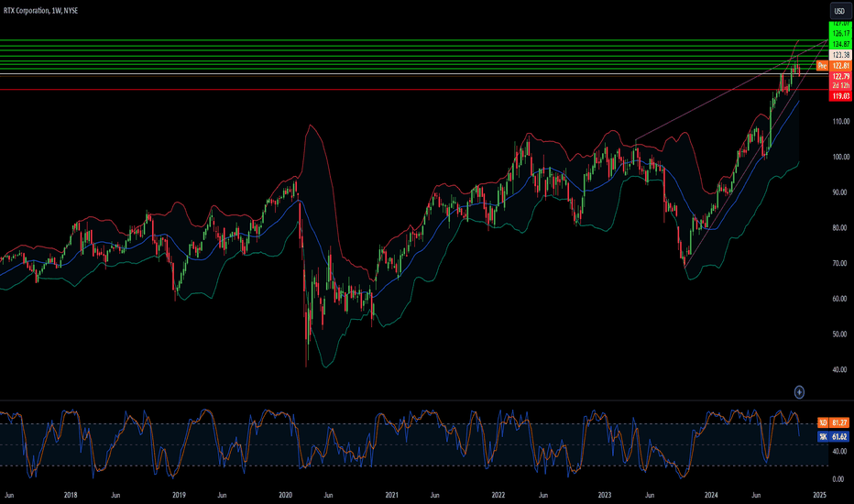Screen dimensions: 854x504
Task: Click the 60.00 price axis value
Action: pyautogui.click(x=840, y=299)
